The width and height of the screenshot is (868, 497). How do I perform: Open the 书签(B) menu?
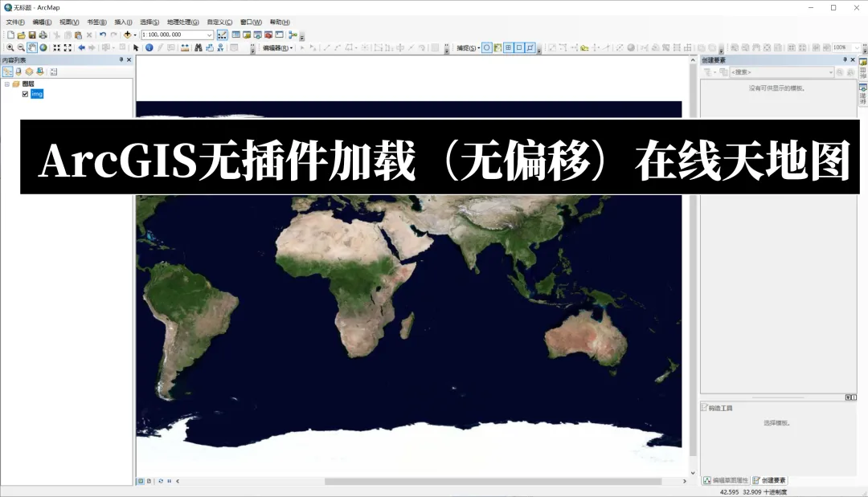96,22
